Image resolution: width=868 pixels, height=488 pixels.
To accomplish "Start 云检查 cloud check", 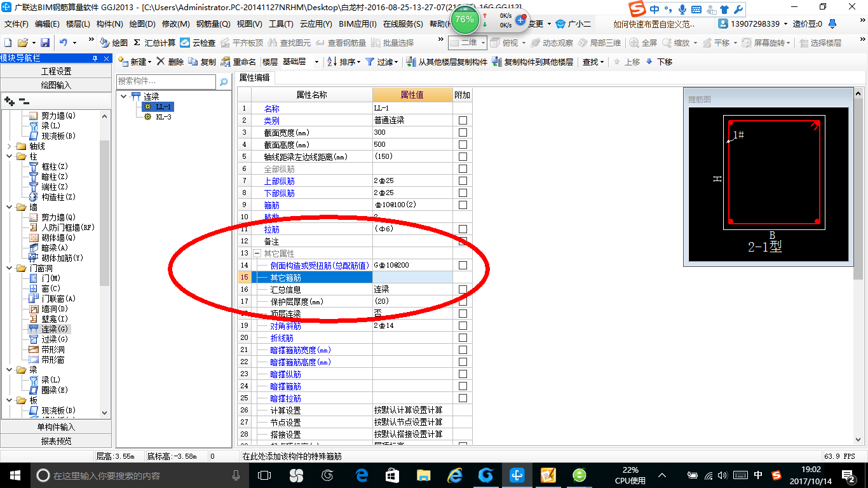I will pyautogui.click(x=198, y=43).
